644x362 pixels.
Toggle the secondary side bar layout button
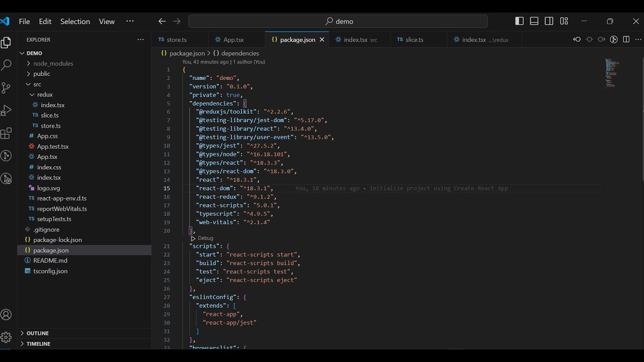(x=549, y=21)
